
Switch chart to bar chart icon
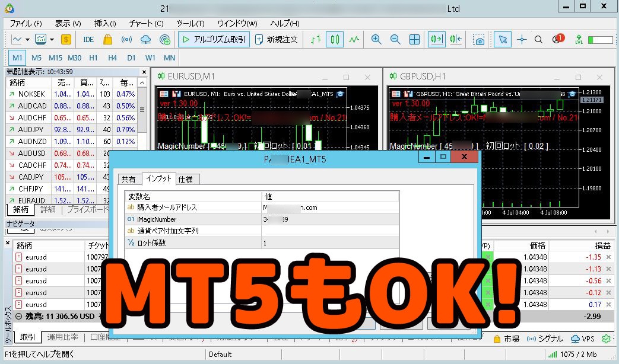(316, 40)
